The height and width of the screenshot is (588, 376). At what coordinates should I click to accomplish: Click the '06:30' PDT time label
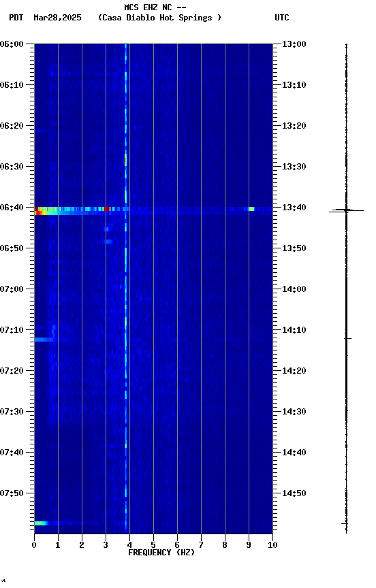pyautogui.click(x=12, y=167)
